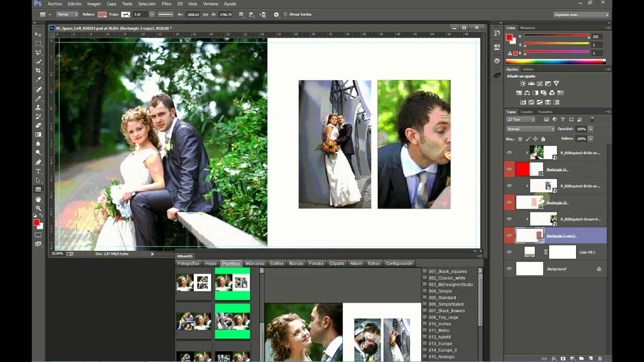Enable the Alinear bordes checkbox
Viewport: 644px width, 362px height.
coord(285,15)
